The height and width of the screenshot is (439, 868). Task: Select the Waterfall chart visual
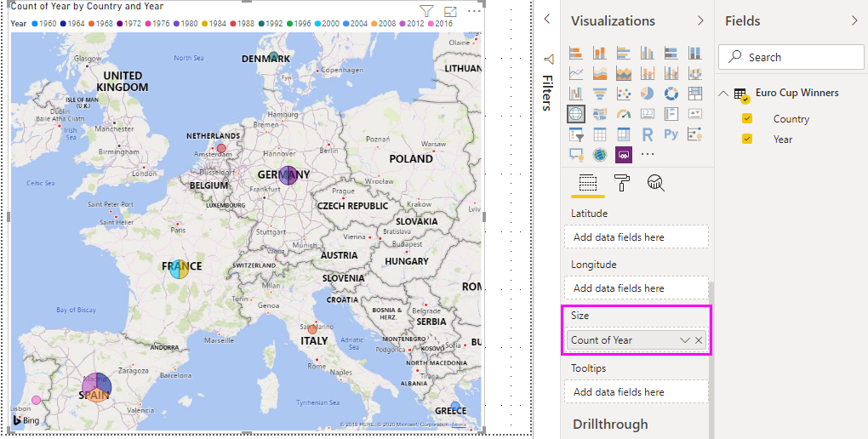coord(576,93)
